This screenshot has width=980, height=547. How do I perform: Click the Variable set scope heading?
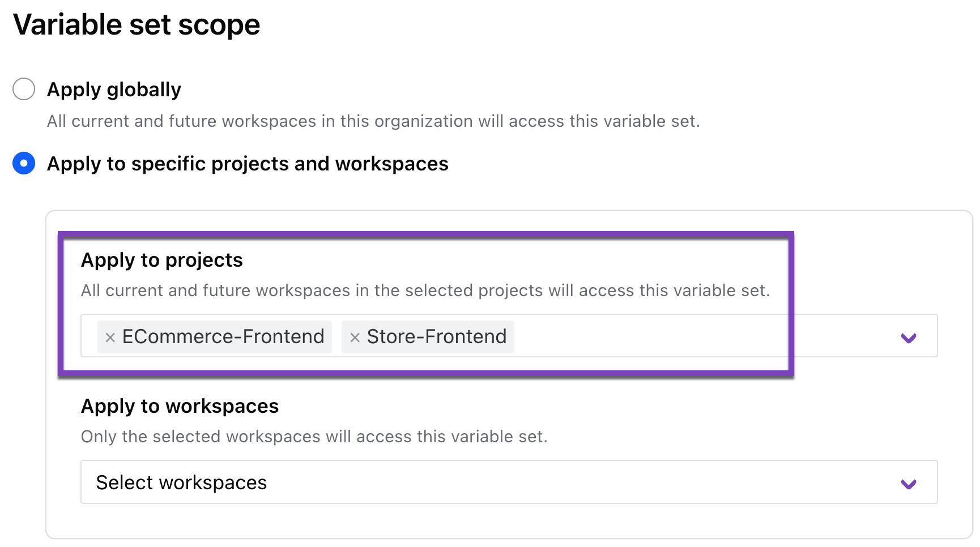(137, 25)
